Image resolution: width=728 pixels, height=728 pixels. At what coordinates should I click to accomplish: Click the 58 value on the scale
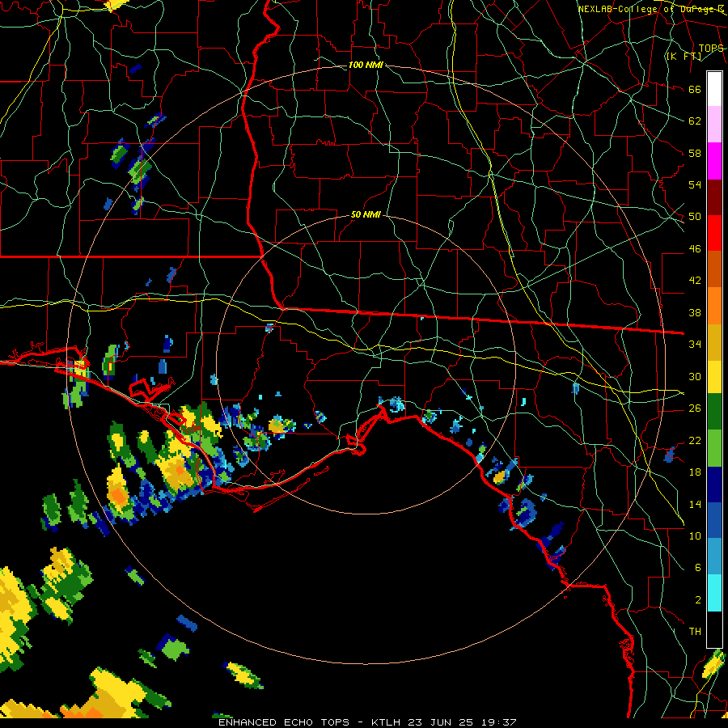(695, 153)
